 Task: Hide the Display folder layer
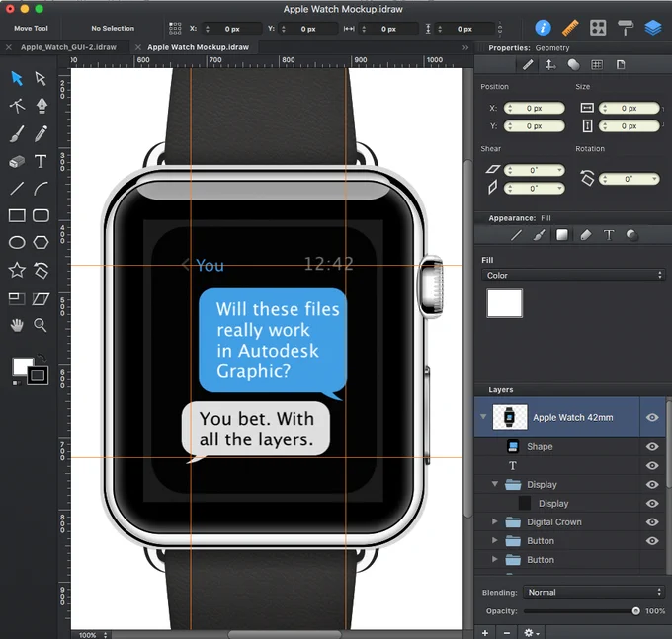click(x=652, y=484)
